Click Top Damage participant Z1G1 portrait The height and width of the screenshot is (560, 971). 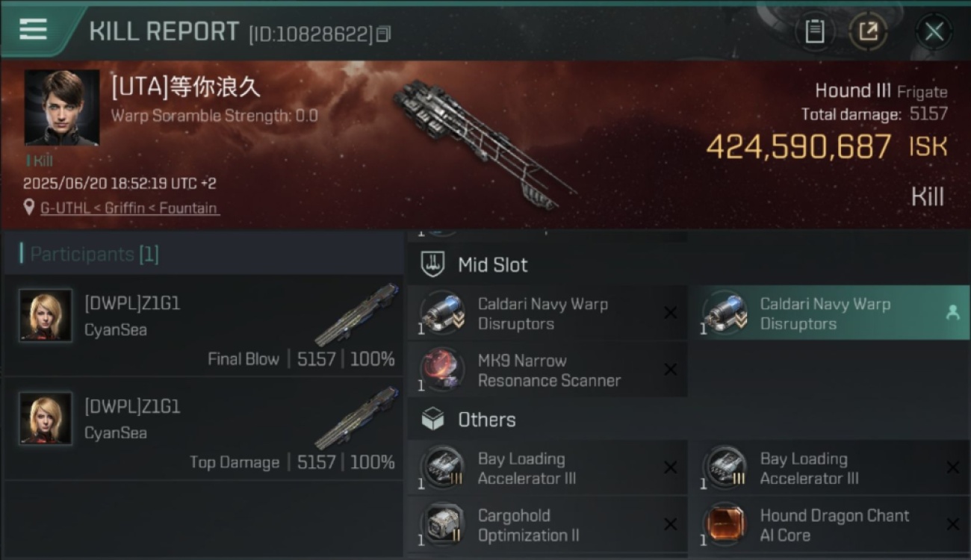pos(46,419)
